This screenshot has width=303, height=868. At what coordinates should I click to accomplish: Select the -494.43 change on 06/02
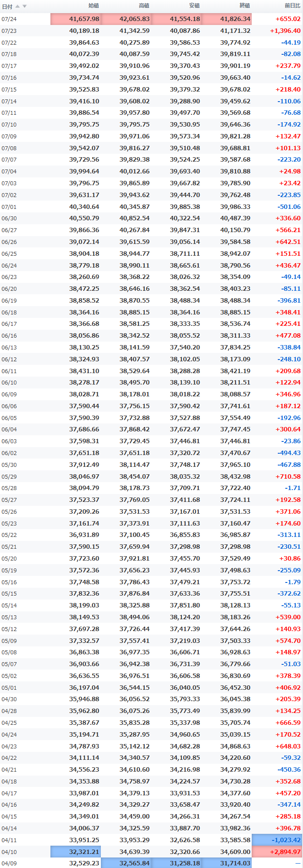[289, 453]
